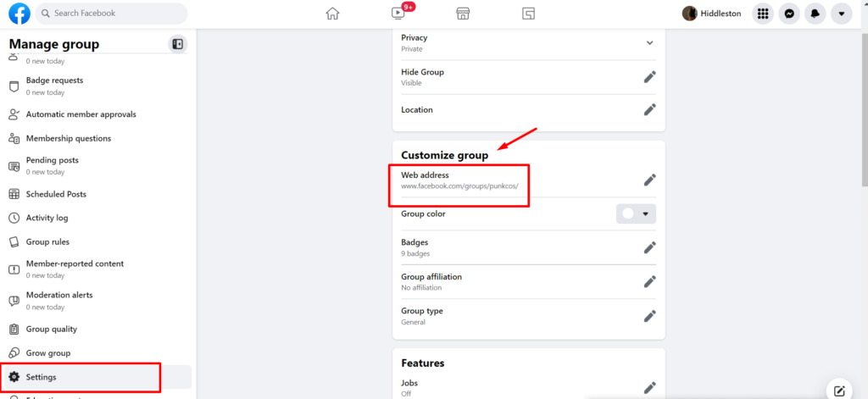Open the Marketplace storefront icon
The height and width of the screenshot is (399, 868).
(x=463, y=14)
